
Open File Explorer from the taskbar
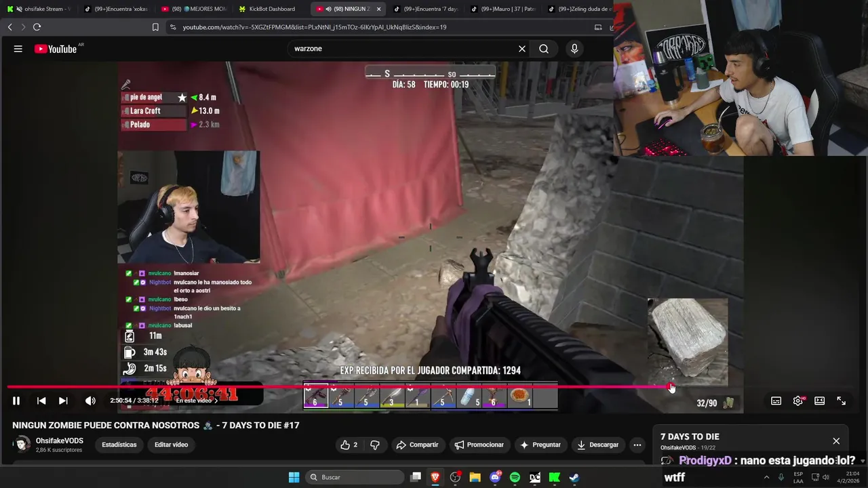[x=475, y=477]
